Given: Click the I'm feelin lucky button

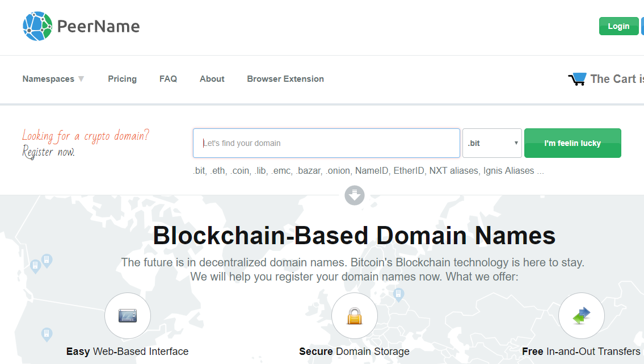Looking at the screenshot, I should click(x=573, y=143).
